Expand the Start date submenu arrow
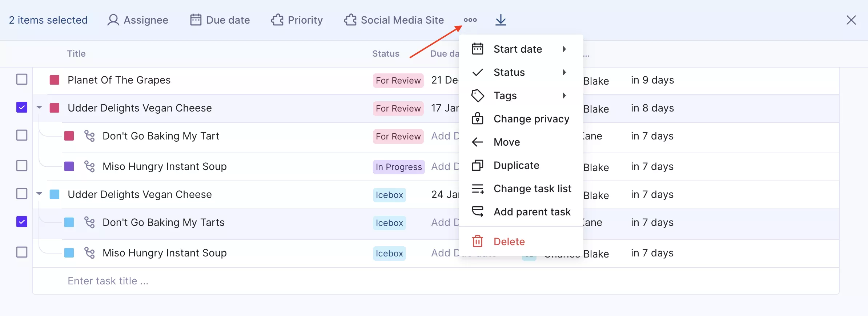The image size is (868, 316). tap(564, 49)
